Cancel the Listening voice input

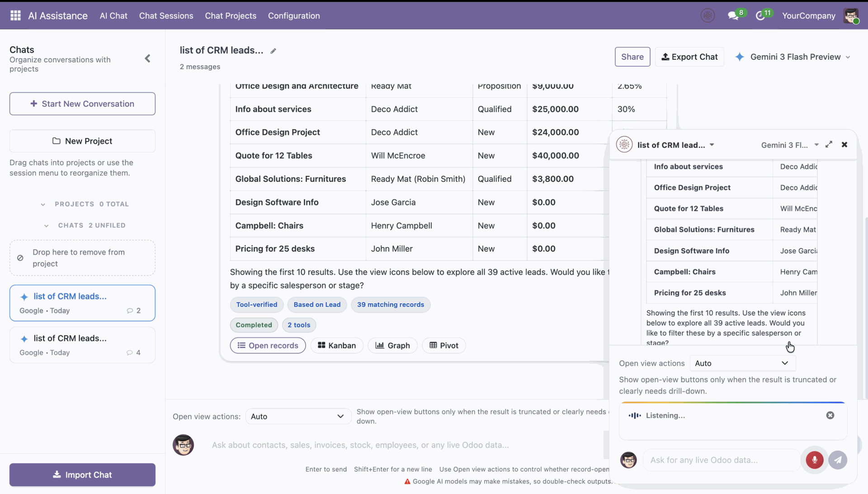coord(830,415)
